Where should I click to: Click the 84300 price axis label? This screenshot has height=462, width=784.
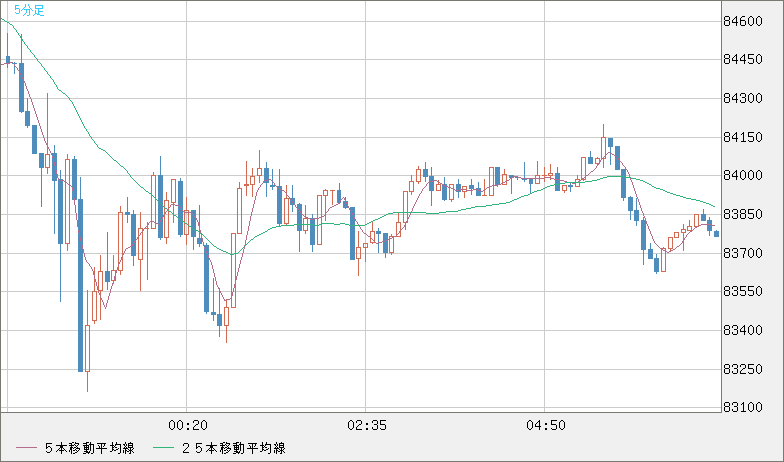click(743, 98)
